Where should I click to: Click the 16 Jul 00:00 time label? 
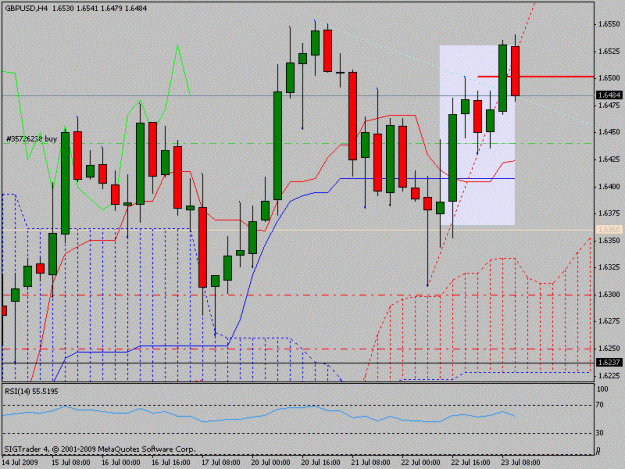click(x=121, y=463)
